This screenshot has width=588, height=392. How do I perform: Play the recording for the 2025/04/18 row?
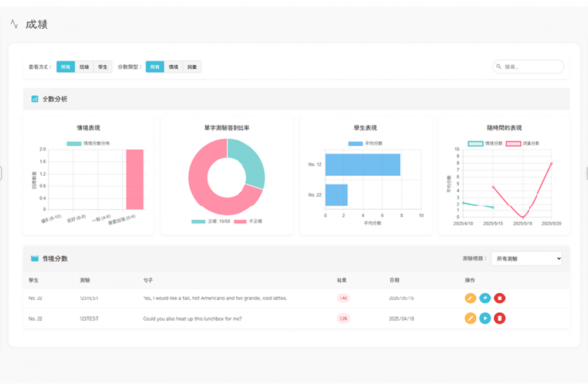[485, 319]
